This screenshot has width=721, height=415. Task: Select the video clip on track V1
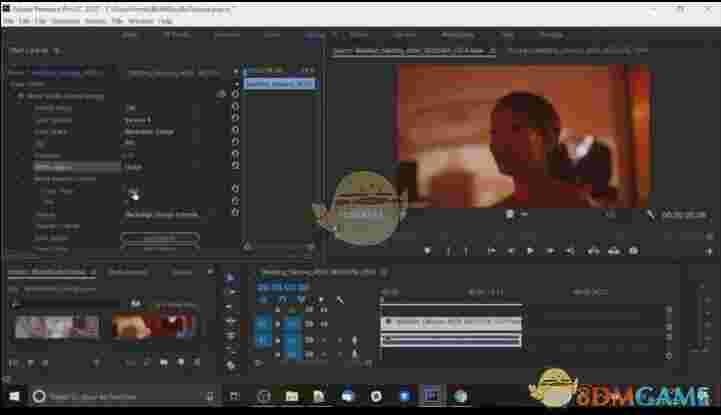[x=452, y=323]
